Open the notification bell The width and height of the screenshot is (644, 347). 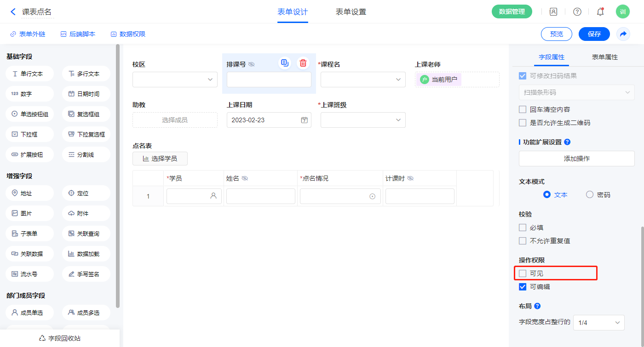[600, 12]
